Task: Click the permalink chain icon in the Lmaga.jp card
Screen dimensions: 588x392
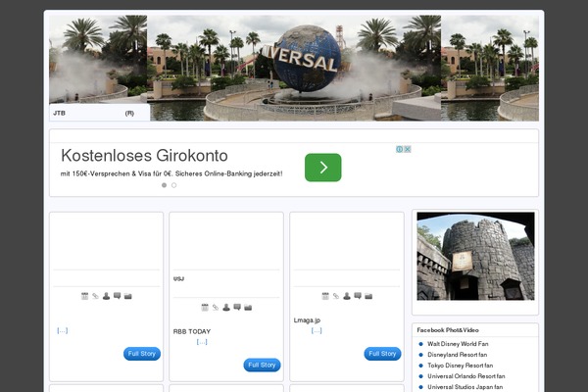Action: coord(336,296)
